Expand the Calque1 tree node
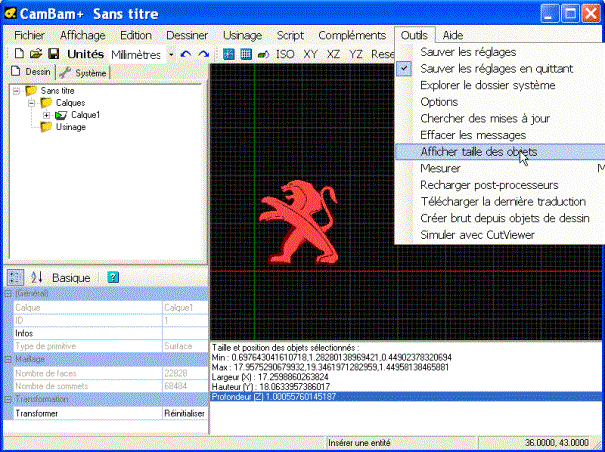Image resolution: width=605 pixels, height=452 pixels. click(x=47, y=115)
